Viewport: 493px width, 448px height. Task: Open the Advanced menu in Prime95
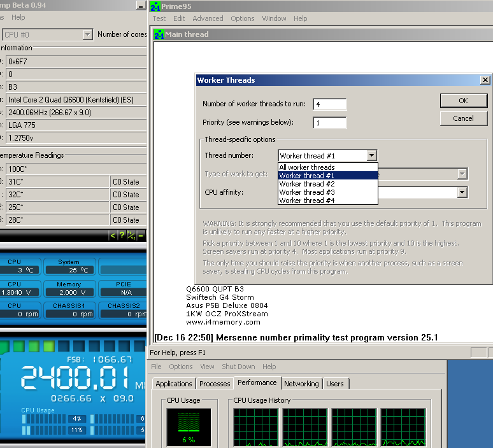coord(208,18)
